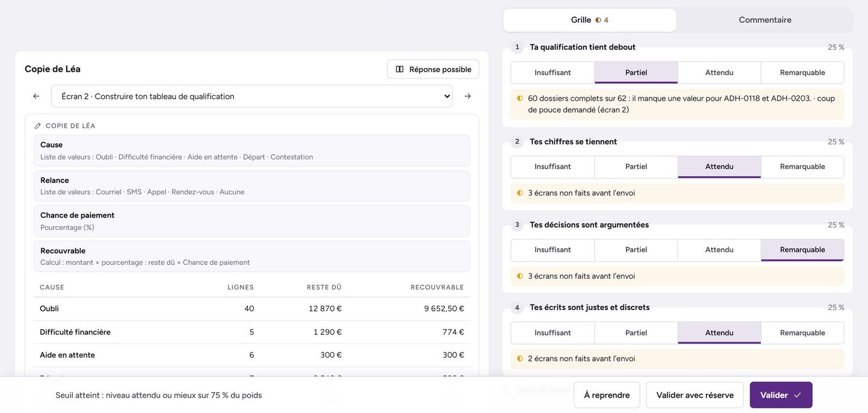Select Partiel for 'Tes décisions sont argumentées'
Image resolution: width=868 pixels, height=413 pixels.
coord(636,250)
